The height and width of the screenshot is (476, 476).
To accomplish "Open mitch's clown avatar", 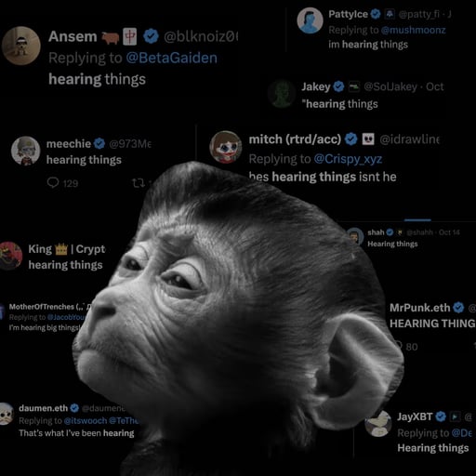I will [226, 147].
